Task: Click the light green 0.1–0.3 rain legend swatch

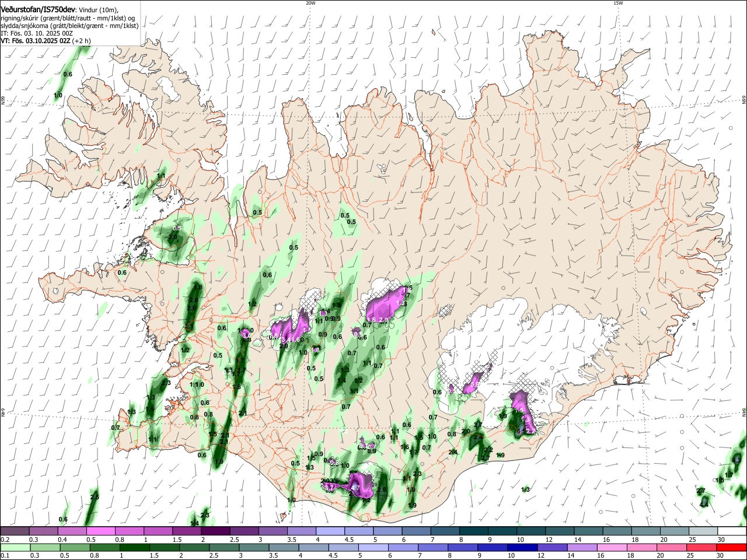Action: click(x=15, y=548)
